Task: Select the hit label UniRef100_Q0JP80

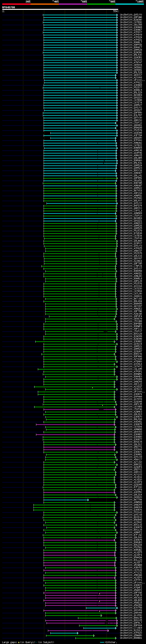Action: (131, 615)
